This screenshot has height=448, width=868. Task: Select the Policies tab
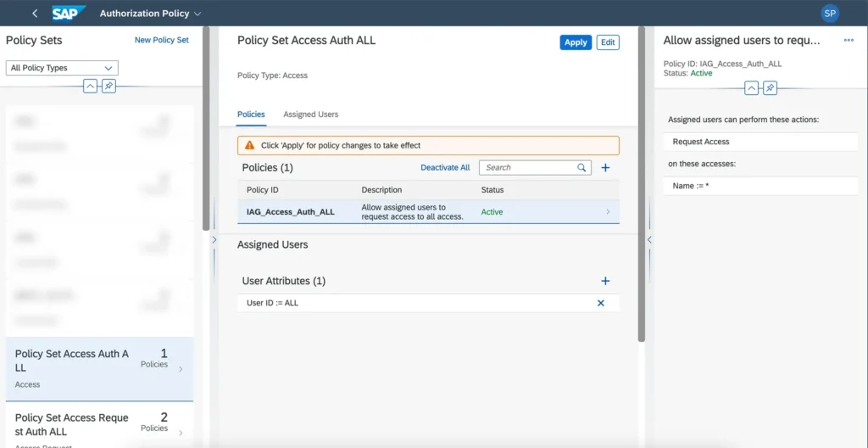[251, 115]
